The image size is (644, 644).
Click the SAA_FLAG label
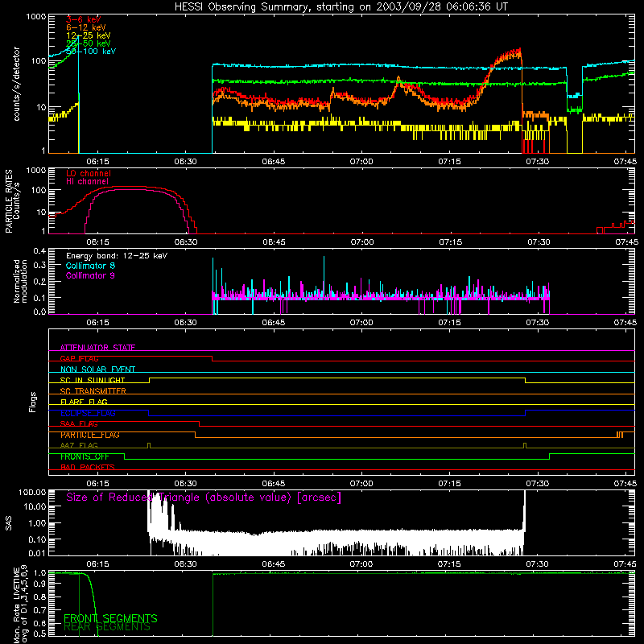(x=79, y=424)
